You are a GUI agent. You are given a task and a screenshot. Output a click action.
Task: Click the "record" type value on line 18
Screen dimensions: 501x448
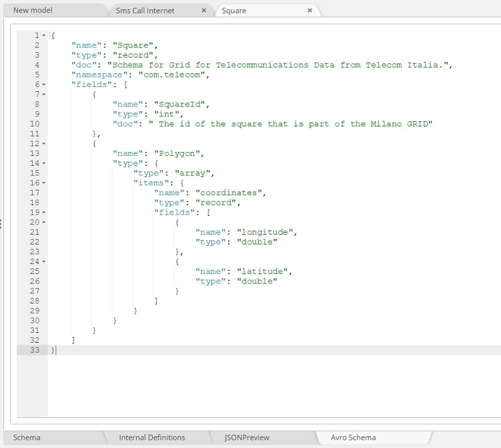tap(215, 203)
